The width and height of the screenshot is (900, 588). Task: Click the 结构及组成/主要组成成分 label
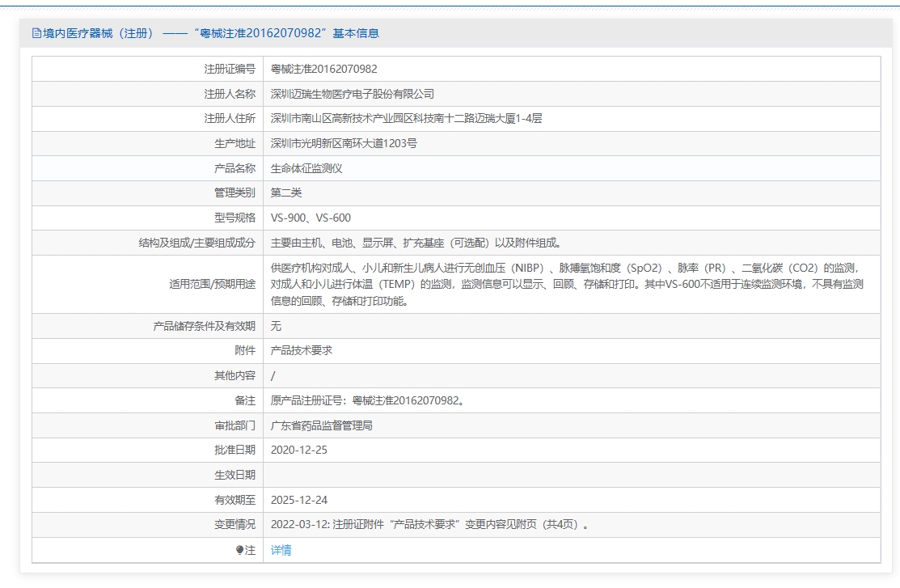tap(196, 243)
